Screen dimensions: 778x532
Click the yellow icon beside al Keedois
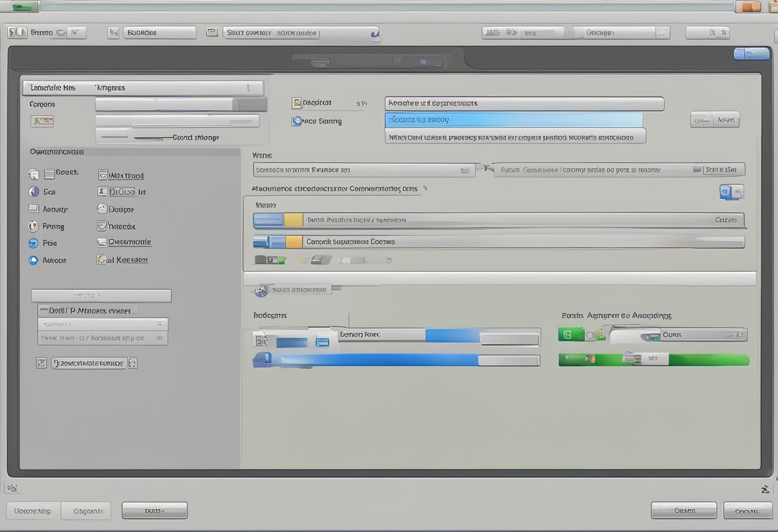click(101, 260)
